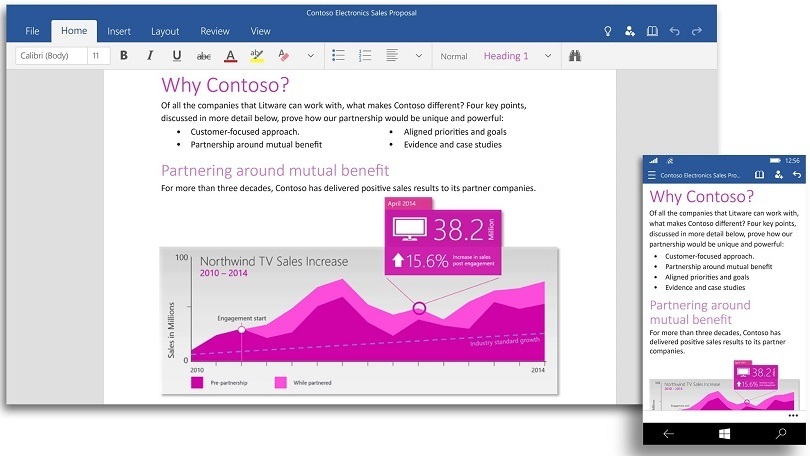Open the Layout tab
This screenshot has width=810, height=456.
165,31
